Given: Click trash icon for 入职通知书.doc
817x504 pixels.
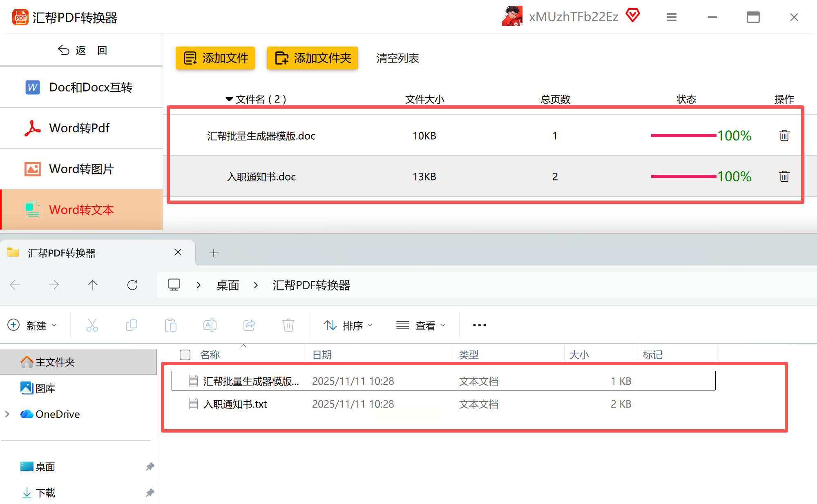Looking at the screenshot, I should [x=784, y=176].
